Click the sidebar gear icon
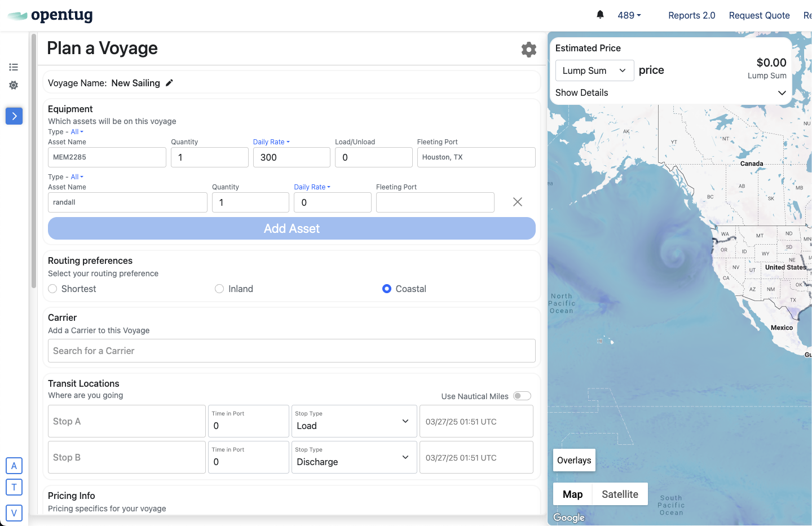Viewport: 812px width, 526px height. [x=14, y=85]
